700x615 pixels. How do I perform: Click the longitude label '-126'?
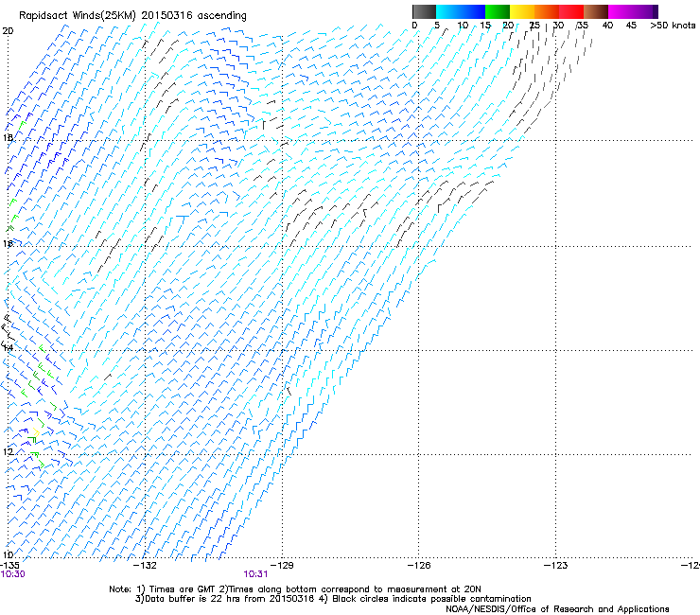[x=419, y=566]
